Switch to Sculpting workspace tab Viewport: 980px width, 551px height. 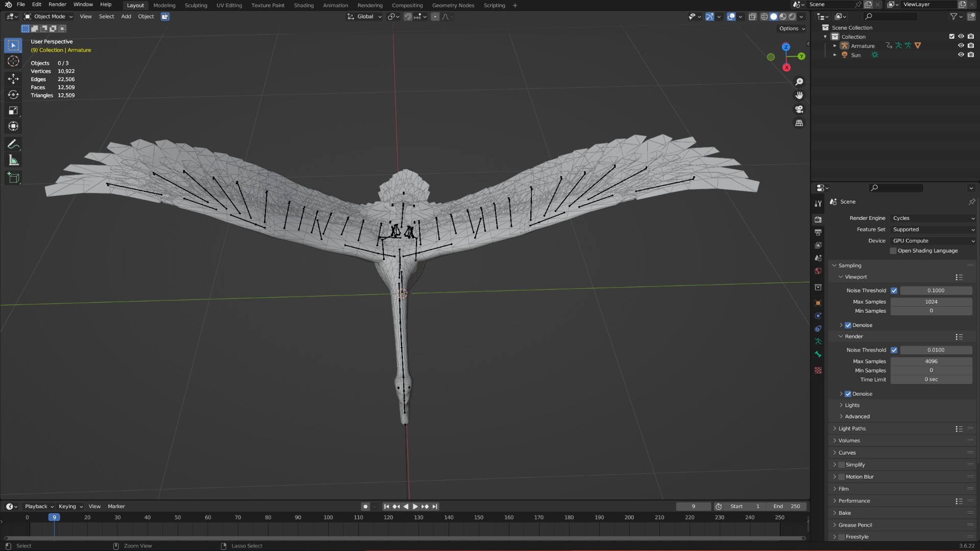click(195, 6)
